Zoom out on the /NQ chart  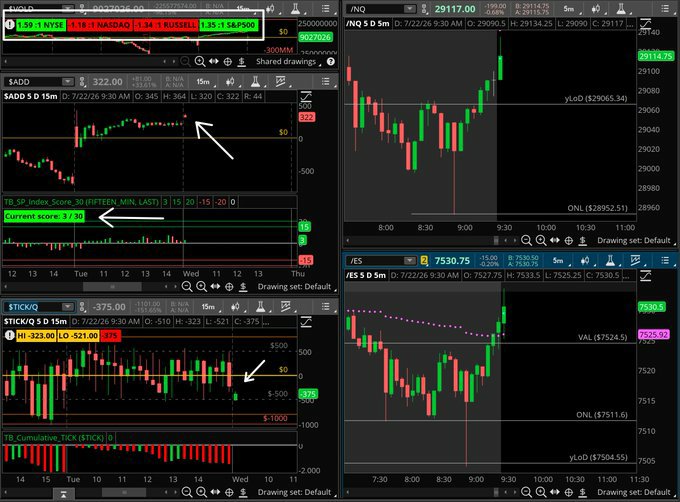[x=526, y=240]
